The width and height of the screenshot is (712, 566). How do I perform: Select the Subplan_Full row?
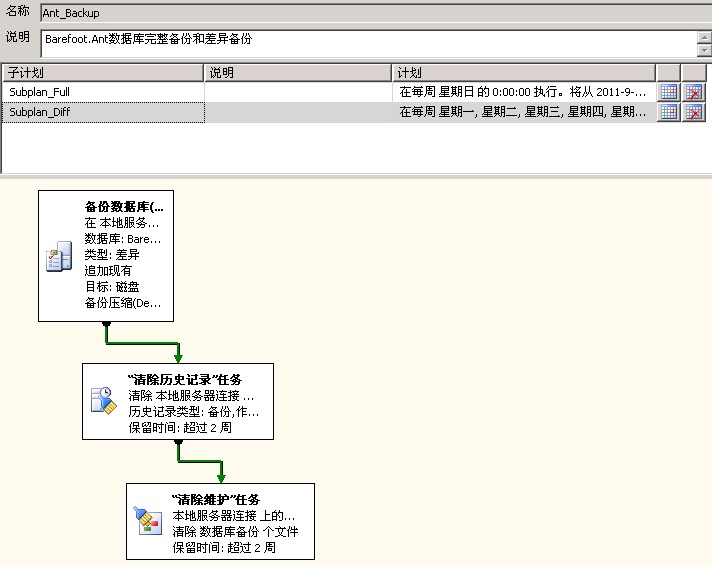click(x=102, y=92)
